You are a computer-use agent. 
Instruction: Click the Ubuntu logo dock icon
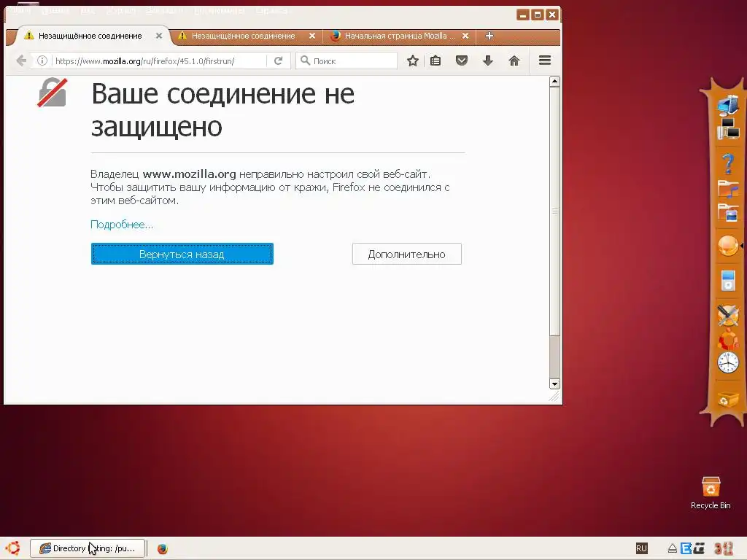click(728, 339)
